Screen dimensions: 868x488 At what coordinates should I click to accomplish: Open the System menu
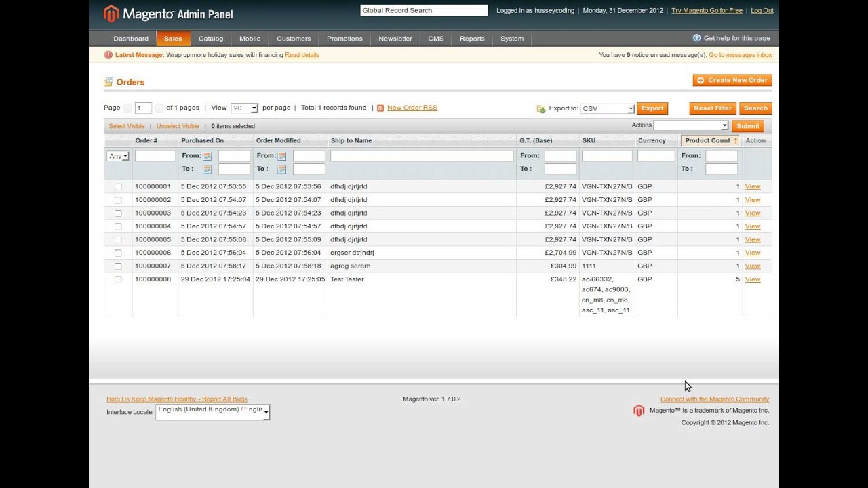(512, 39)
